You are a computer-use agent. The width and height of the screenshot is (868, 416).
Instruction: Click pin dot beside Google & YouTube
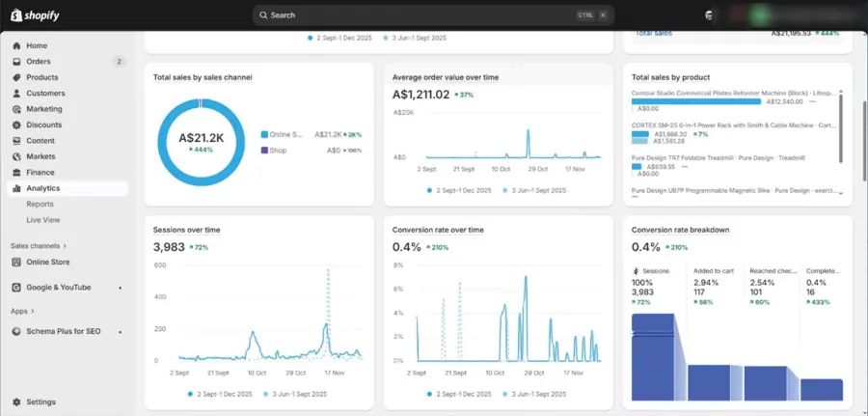pyautogui.click(x=121, y=288)
